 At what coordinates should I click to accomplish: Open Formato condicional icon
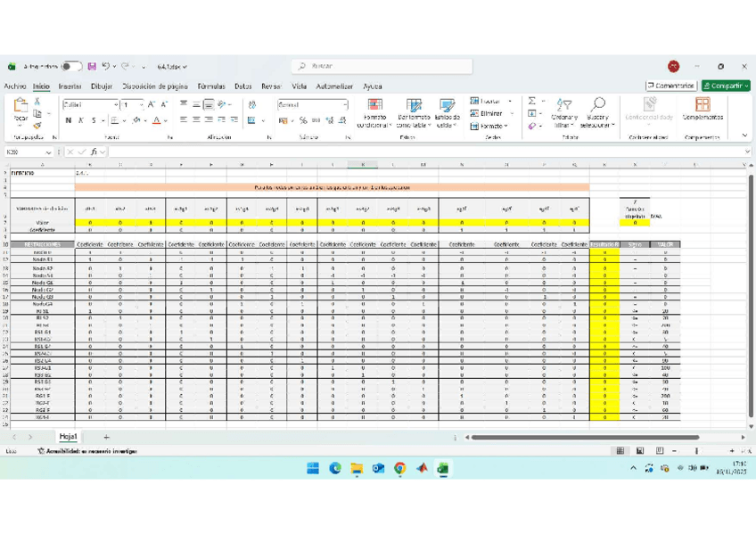click(x=375, y=106)
